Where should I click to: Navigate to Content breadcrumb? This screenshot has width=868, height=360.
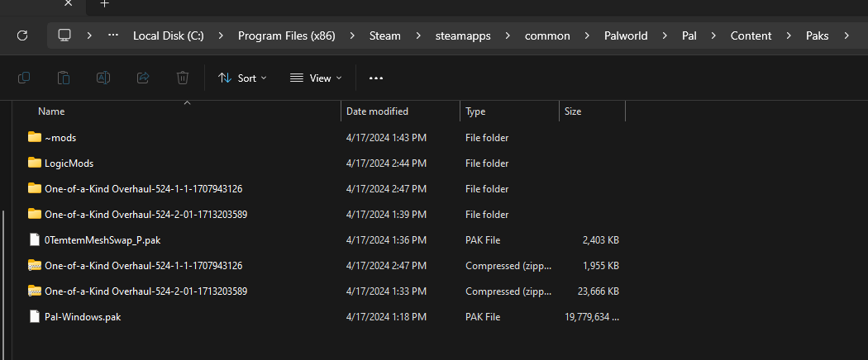pyautogui.click(x=751, y=36)
